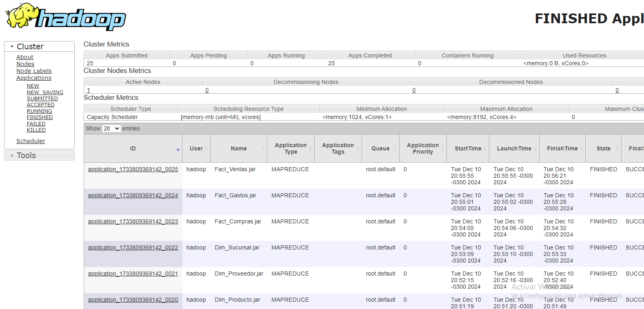
Task: Open application_1733809369142_0022 details
Action: point(133,247)
